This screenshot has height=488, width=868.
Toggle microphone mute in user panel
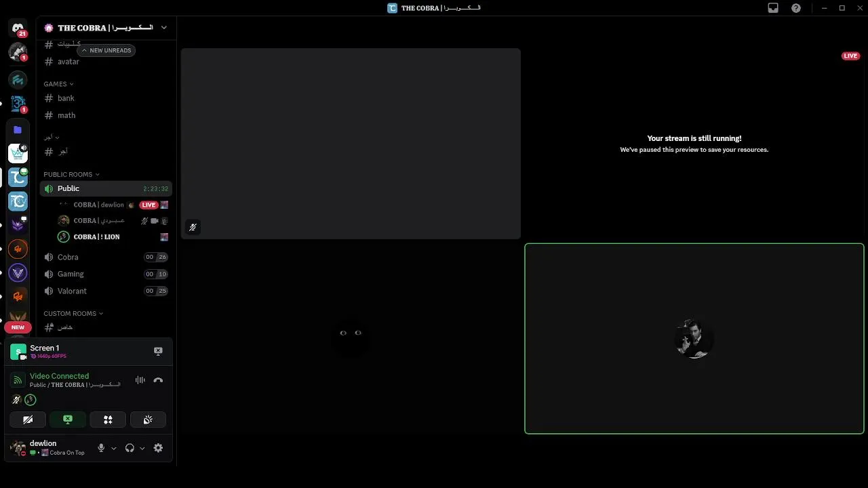pos(101,448)
